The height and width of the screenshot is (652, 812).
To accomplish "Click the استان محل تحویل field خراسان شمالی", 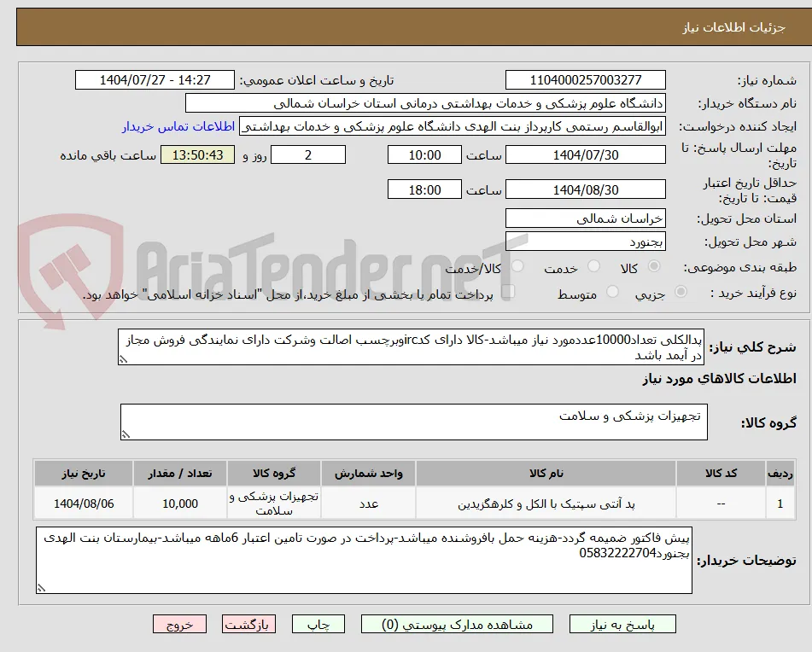I will coord(586,218).
